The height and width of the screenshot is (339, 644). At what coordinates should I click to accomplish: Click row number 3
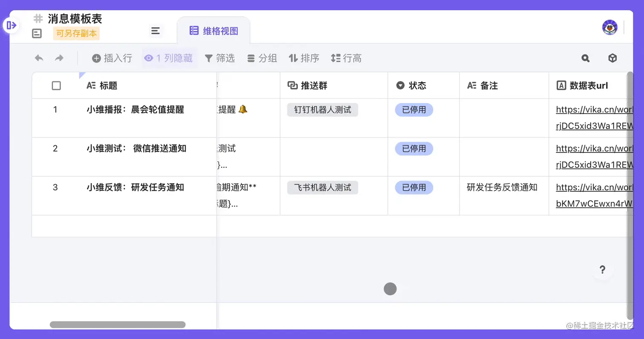pyautogui.click(x=55, y=187)
